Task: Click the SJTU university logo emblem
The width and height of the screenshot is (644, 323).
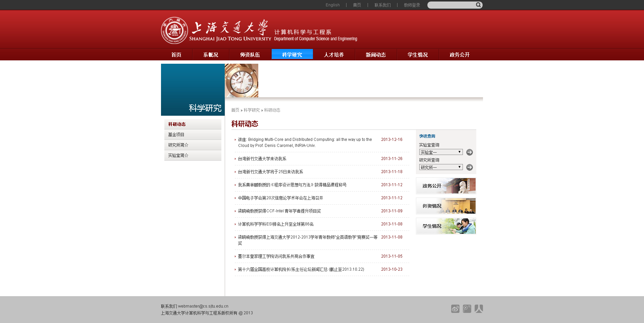Action: pyautogui.click(x=174, y=31)
